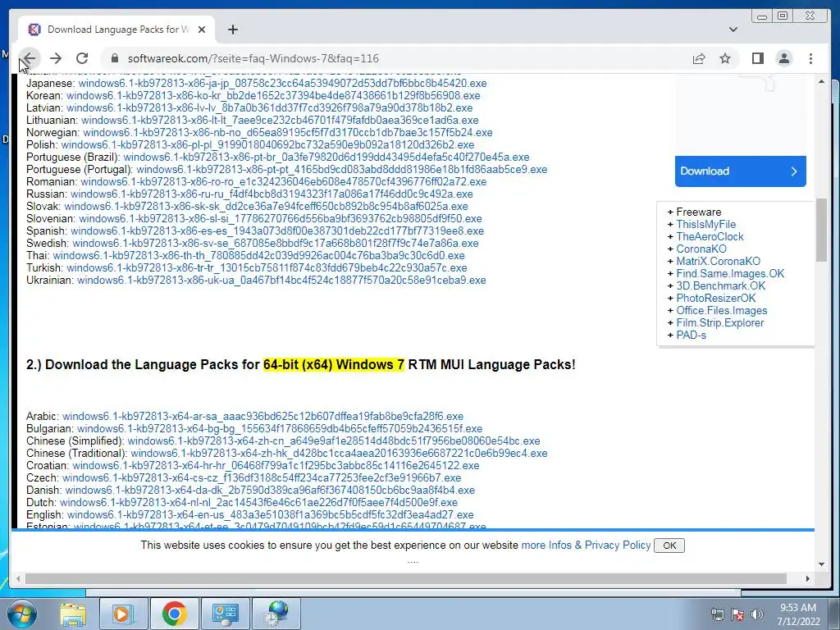
Task: Open the ThisIsMyFile link
Action: pos(705,225)
